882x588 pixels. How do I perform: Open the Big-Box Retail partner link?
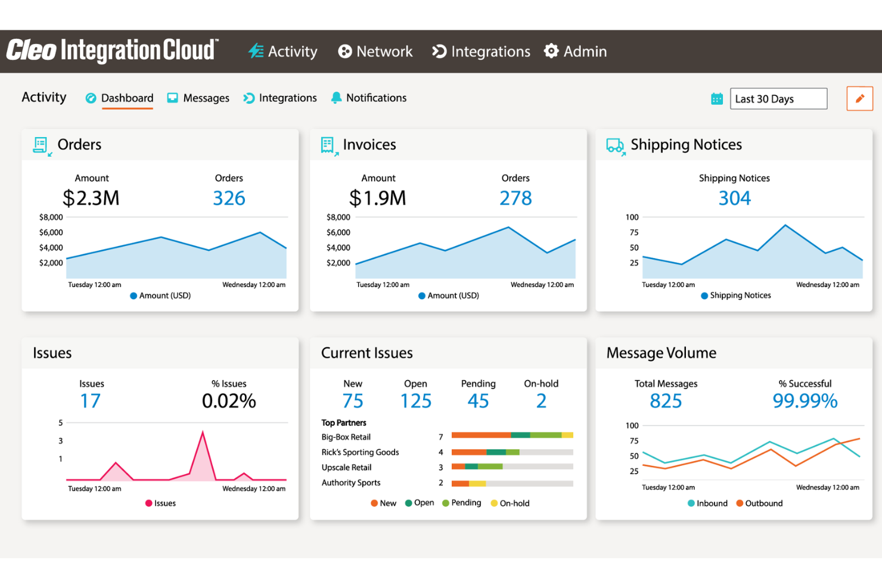[x=346, y=437]
